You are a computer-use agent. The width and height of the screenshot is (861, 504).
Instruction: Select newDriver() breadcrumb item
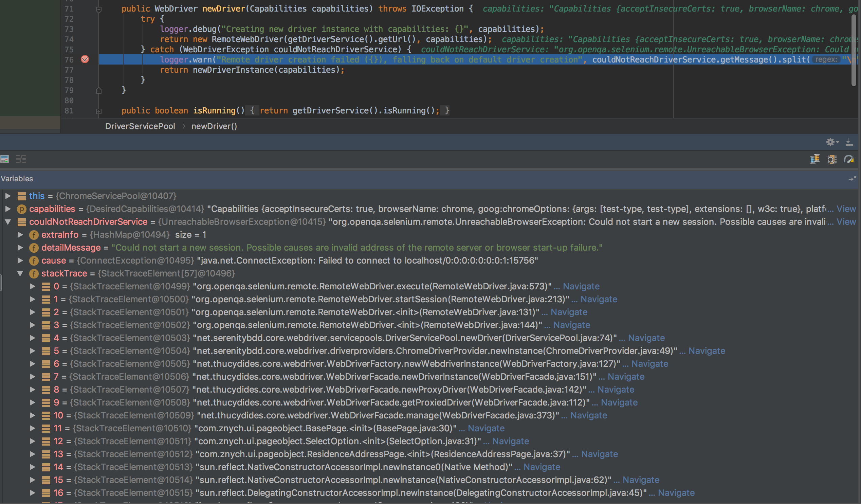(214, 126)
